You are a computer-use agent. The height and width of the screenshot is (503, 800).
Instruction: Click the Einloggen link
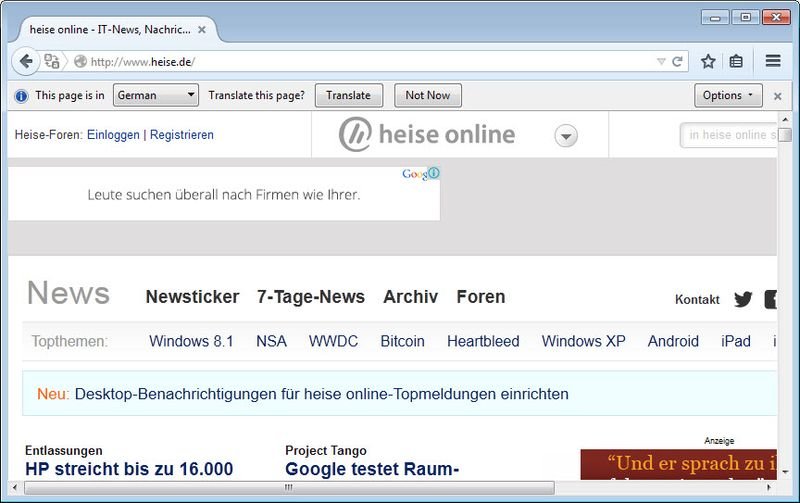pos(113,135)
